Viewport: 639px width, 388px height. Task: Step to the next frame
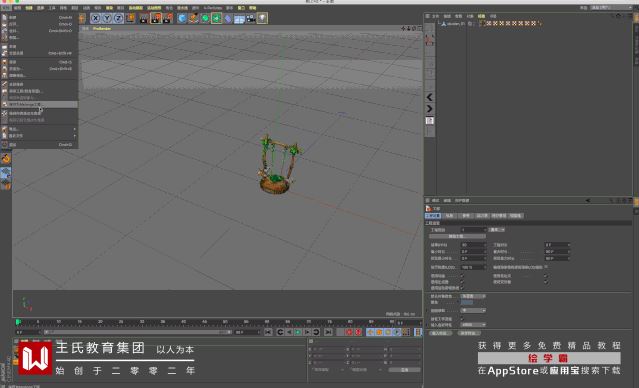click(x=307, y=333)
